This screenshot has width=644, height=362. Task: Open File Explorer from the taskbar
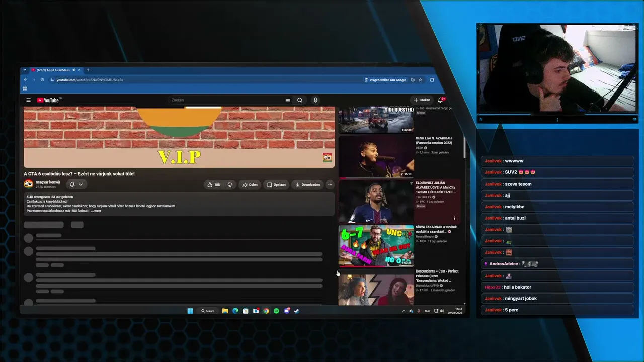tap(225, 311)
